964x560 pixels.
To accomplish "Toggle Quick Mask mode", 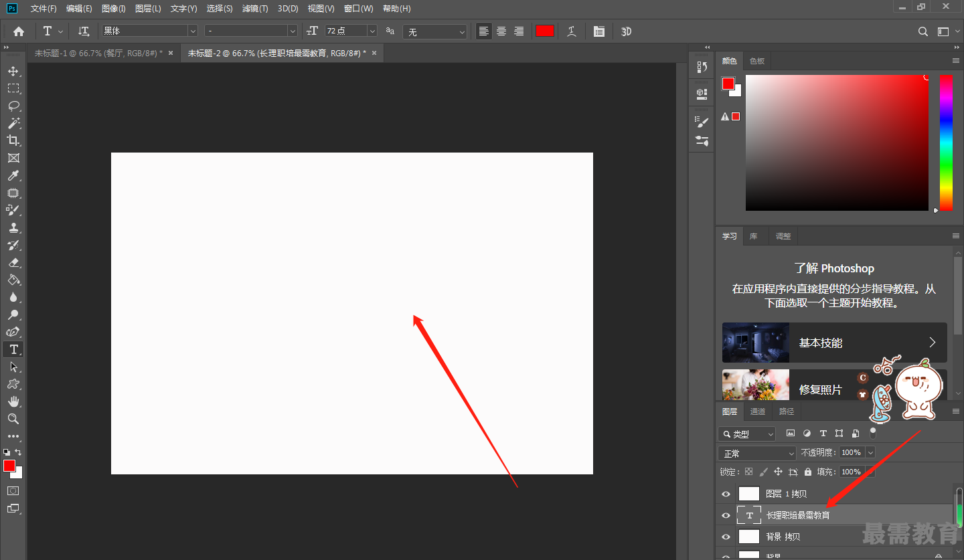I will pyautogui.click(x=13, y=490).
